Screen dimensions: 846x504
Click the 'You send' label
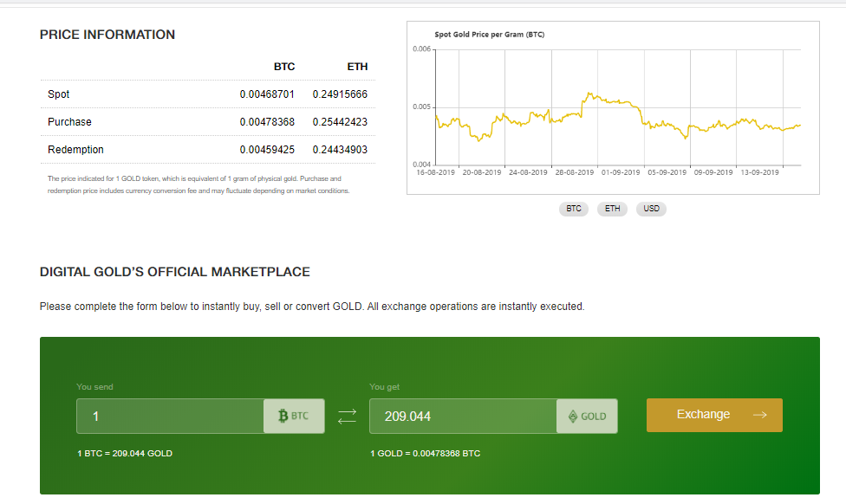95,387
